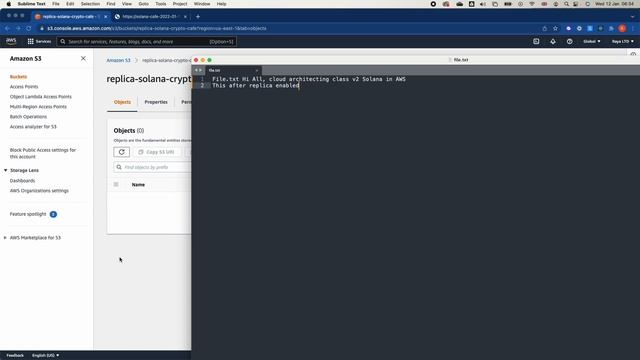Close the file.txt tab in Sublime
The width and height of the screenshot is (640, 360).
257,70
